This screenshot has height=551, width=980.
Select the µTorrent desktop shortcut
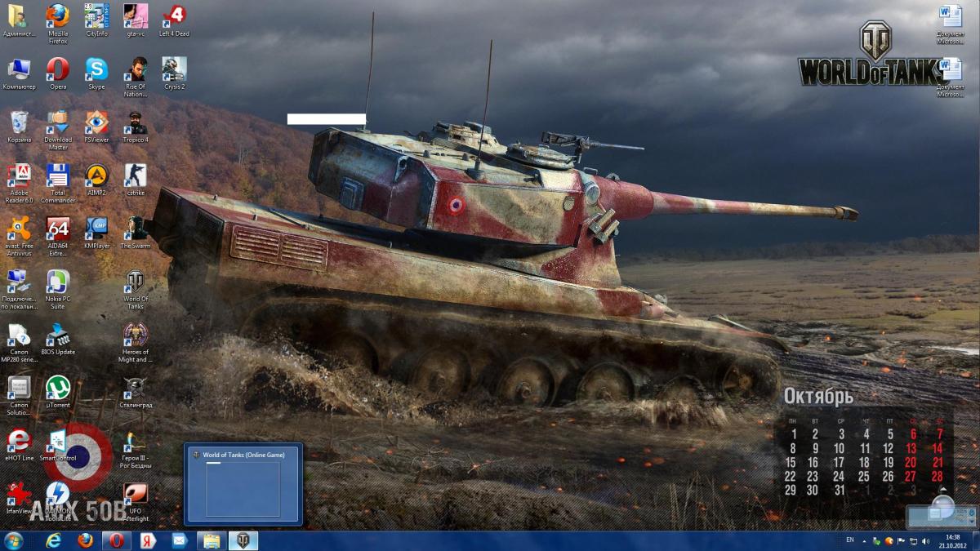click(x=58, y=392)
